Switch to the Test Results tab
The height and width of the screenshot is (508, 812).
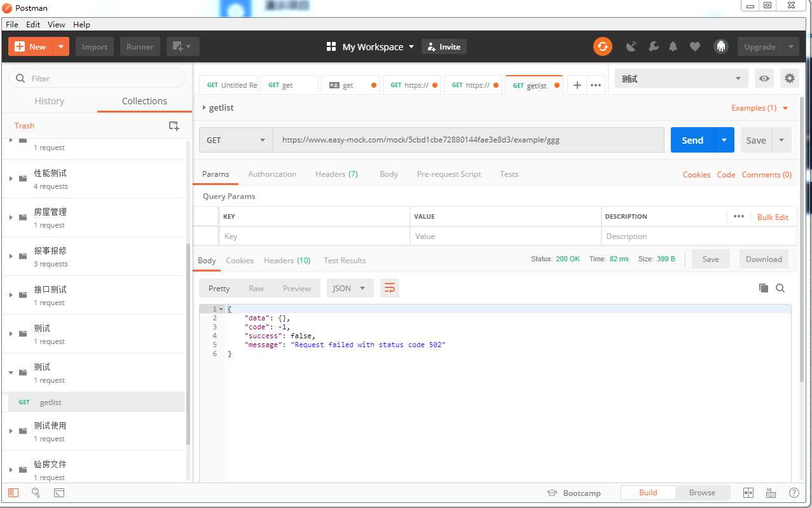click(345, 260)
